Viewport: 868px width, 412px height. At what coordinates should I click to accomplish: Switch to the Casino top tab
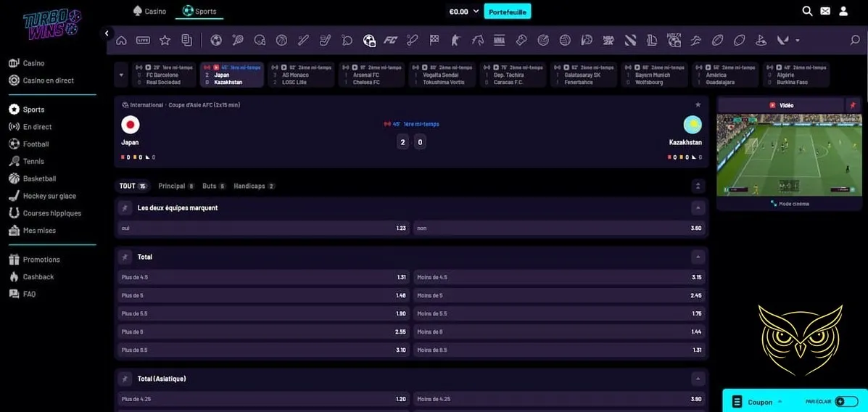(149, 11)
